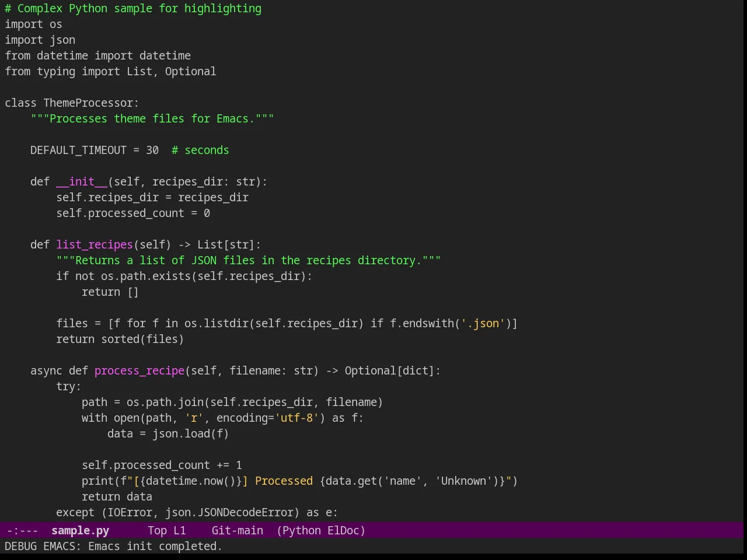Click 'data = json.load(f)' line
The height and width of the screenshot is (560, 747).
pyautogui.click(x=168, y=433)
